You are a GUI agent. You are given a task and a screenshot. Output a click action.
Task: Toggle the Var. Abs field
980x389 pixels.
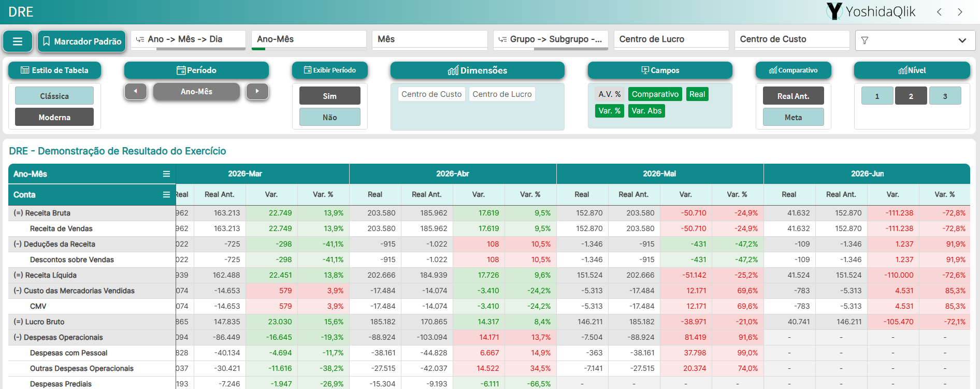point(646,111)
